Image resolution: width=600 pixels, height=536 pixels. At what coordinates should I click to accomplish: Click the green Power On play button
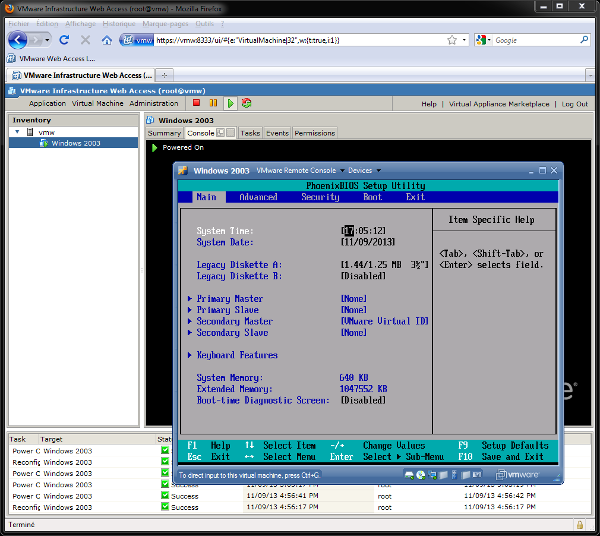pyautogui.click(x=230, y=103)
